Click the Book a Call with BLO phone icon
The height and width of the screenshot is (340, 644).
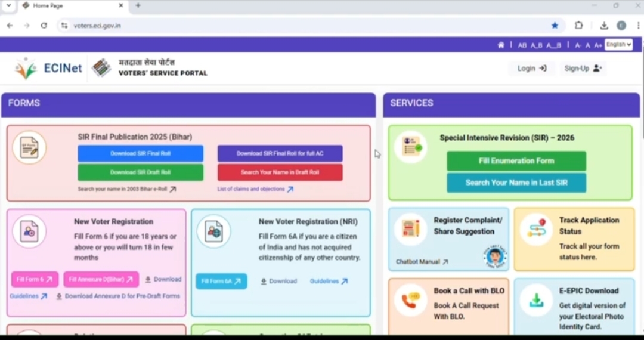pyautogui.click(x=410, y=300)
